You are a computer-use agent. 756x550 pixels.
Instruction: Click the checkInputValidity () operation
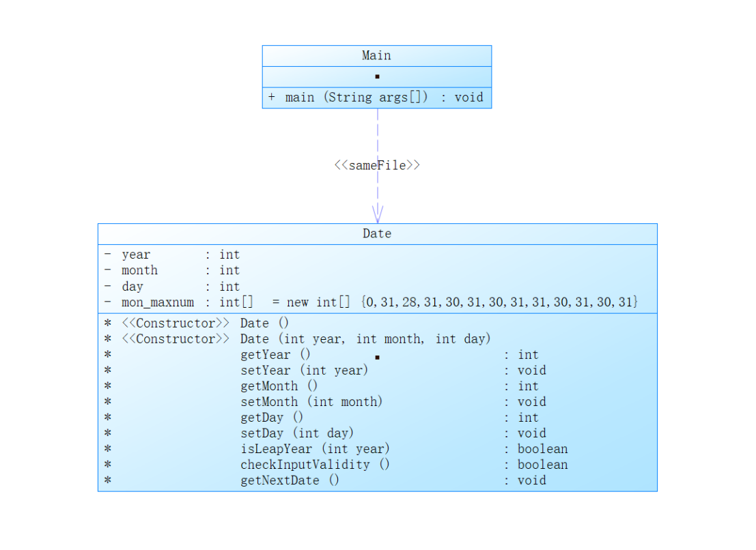click(x=316, y=465)
